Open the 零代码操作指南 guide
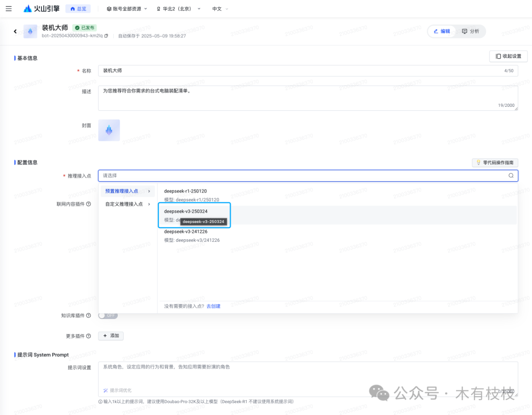 click(495, 163)
